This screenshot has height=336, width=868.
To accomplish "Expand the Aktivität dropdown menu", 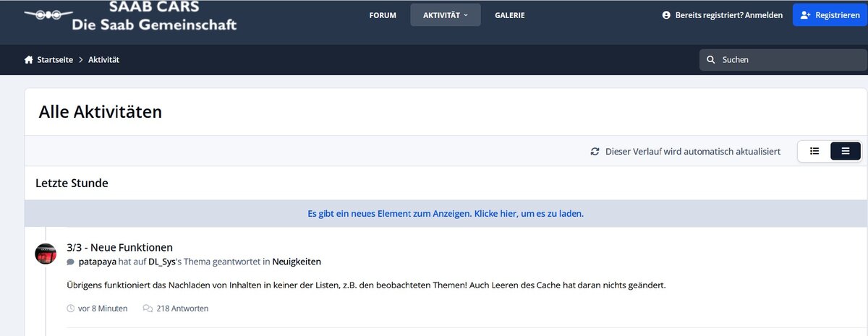I will tap(446, 15).
